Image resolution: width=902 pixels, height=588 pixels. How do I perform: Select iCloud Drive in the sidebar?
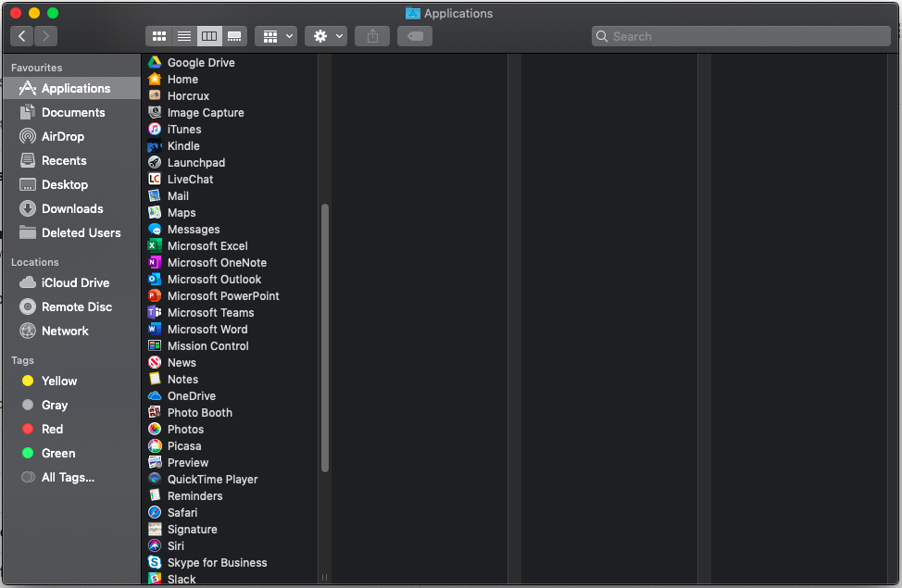[75, 283]
